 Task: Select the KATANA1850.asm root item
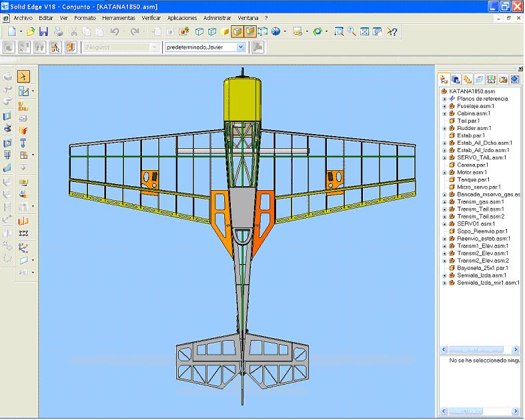(x=472, y=91)
